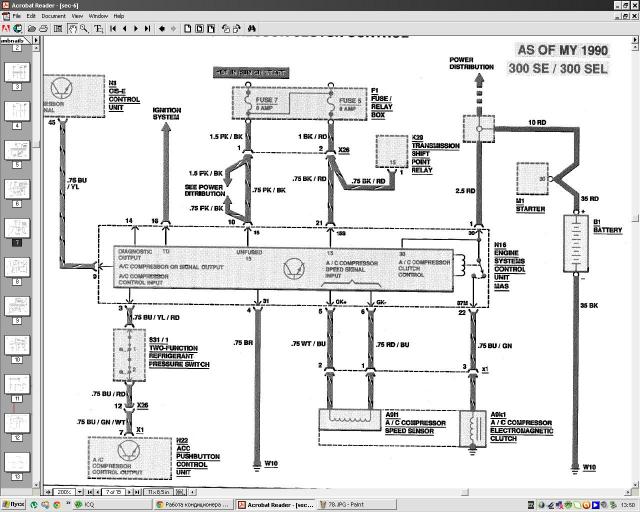The height and width of the screenshot is (512, 640).
Task: Go to next page with toolbar arrow
Action: pos(136,29)
